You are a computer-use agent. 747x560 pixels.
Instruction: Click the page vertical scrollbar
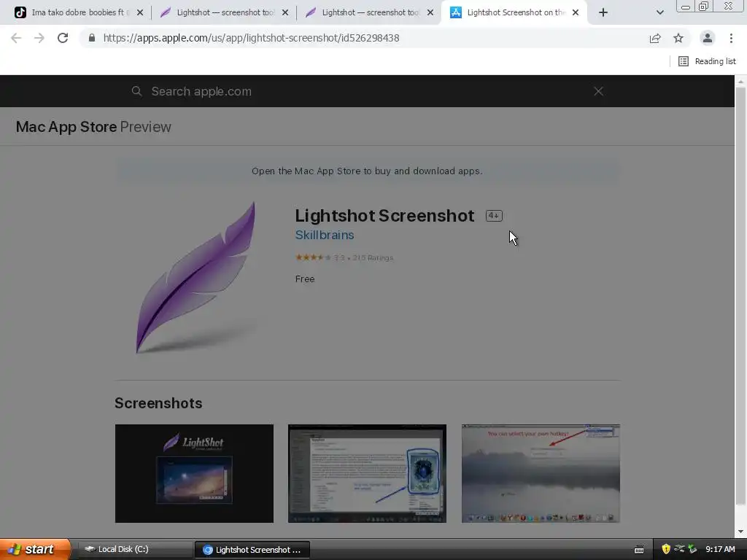tap(740, 295)
